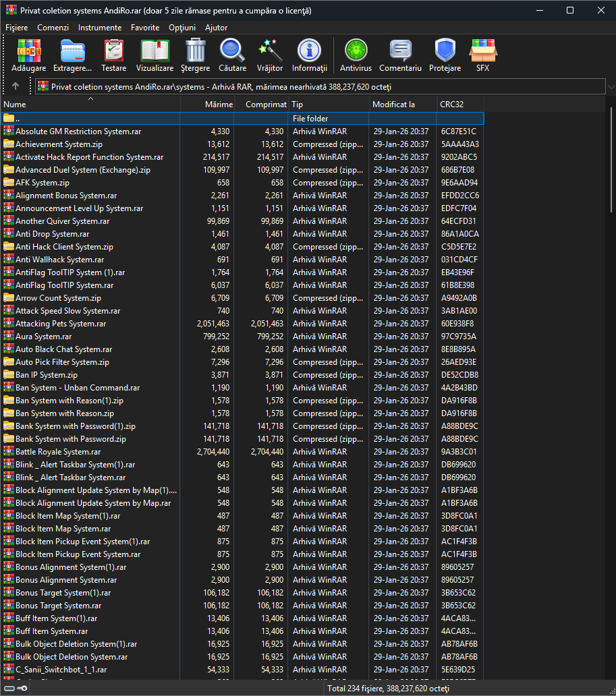Screen dimensions: 616x696
Task: Launch the Vrăjitor wizard
Action: click(271, 55)
